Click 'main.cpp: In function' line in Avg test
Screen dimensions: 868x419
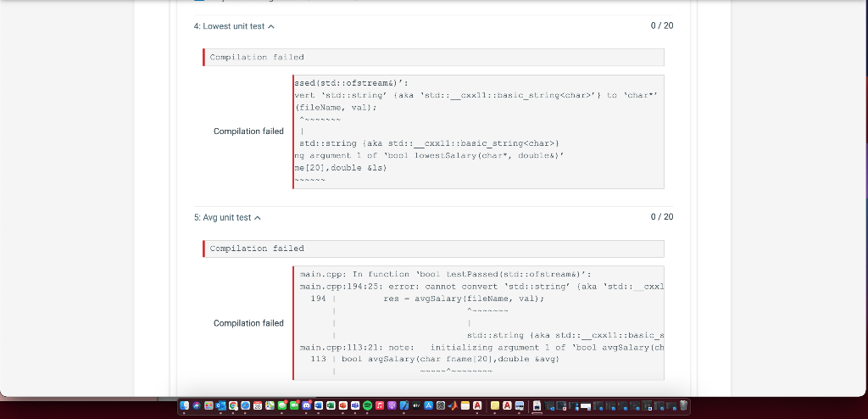pyautogui.click(x=446, y=274)
